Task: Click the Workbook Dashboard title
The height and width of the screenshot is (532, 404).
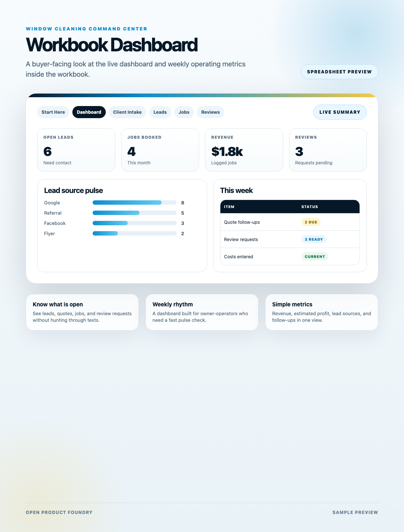Action: [112, 45]
